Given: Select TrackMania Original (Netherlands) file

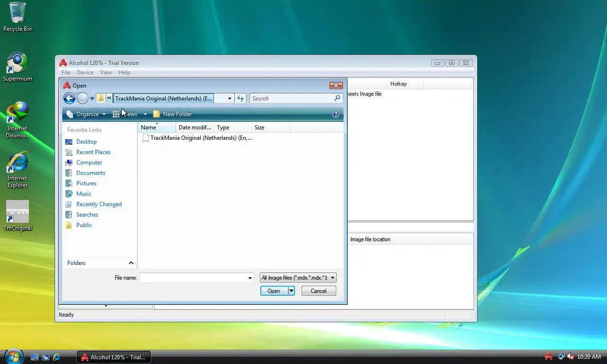Looking at the screenshot, I should [x=197, y=138].
